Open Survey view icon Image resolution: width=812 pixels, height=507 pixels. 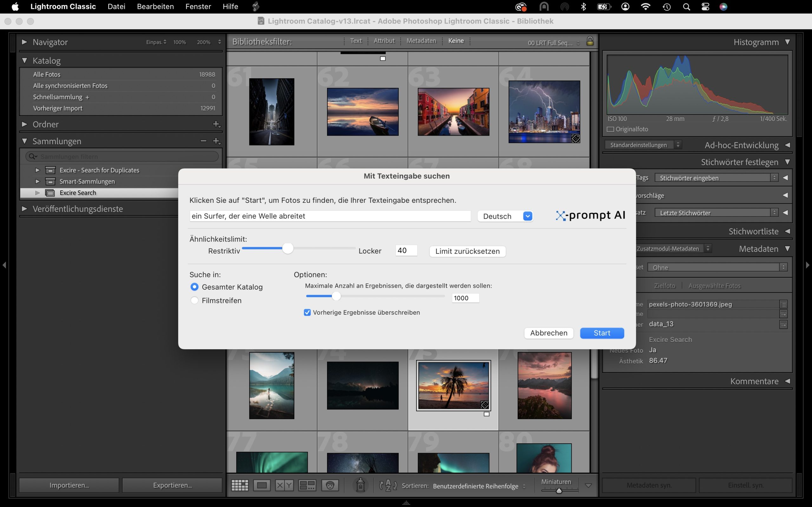click(x=307, y=485)
